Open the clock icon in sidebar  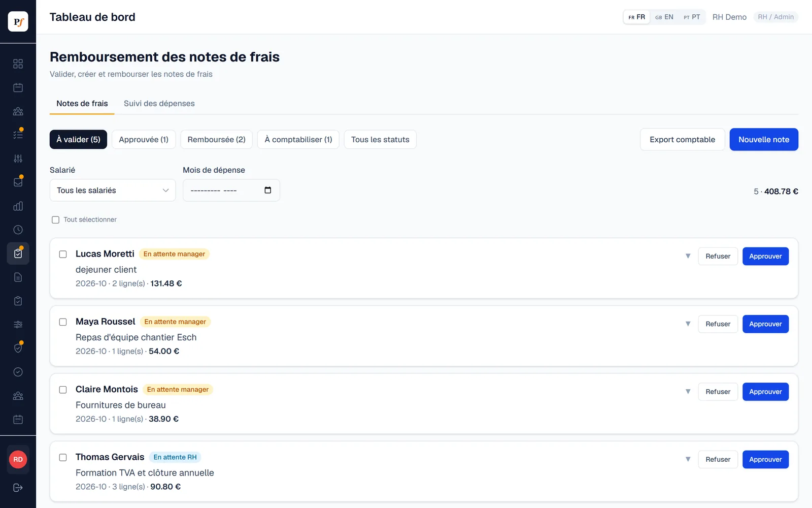point(18,230)
